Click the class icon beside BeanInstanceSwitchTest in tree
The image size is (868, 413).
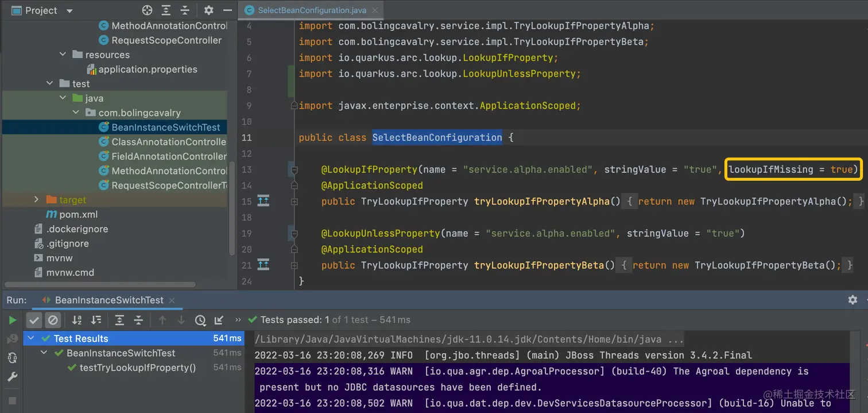click(104, 128)
